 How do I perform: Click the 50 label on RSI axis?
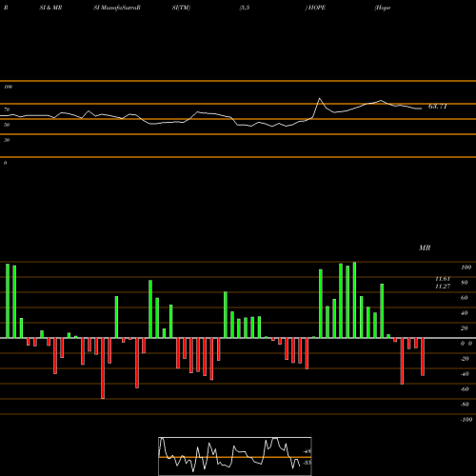click(7, 125)
